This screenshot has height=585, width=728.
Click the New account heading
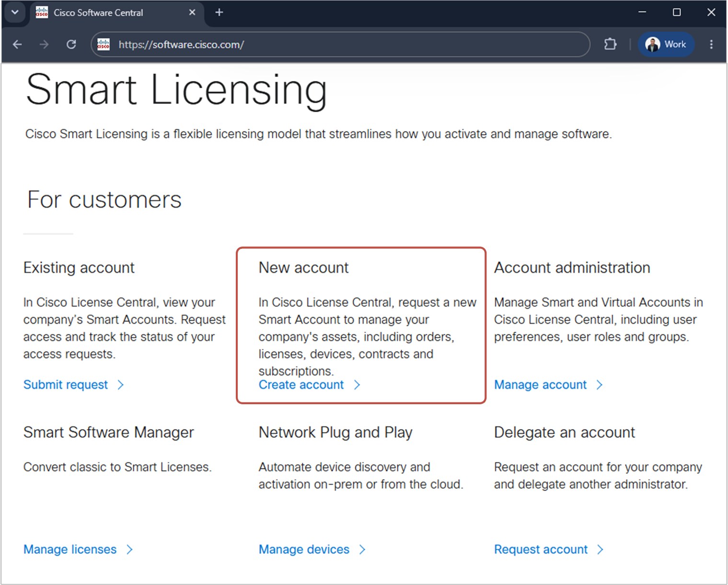[303, 268]
